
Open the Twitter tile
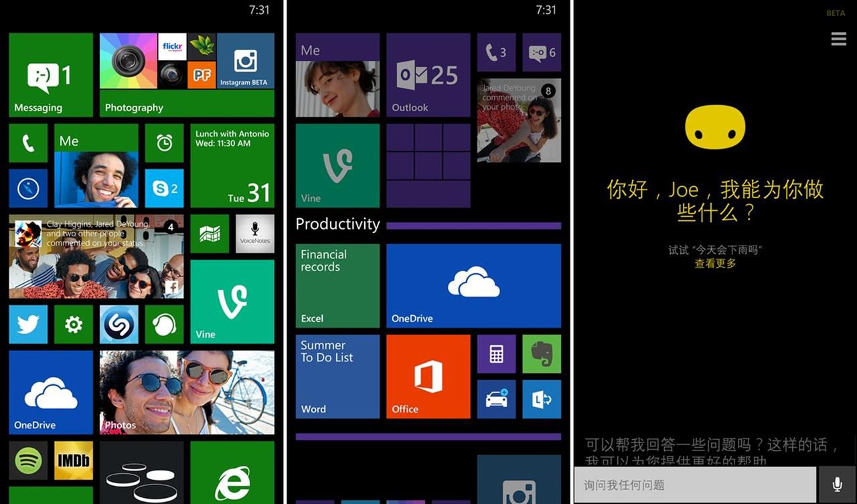(28, 325)
